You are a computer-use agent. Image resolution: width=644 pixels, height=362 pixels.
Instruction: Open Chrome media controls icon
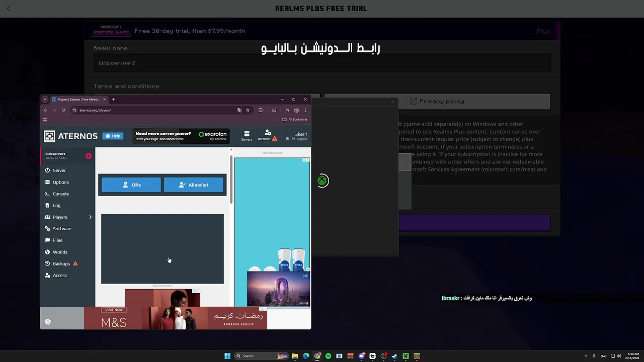(x=287, y=110)
